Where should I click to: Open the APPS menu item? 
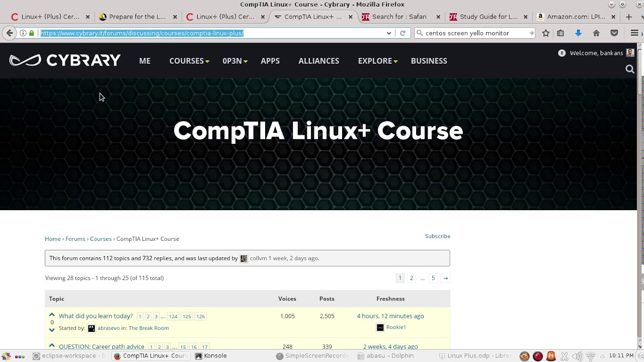(270, 61)
